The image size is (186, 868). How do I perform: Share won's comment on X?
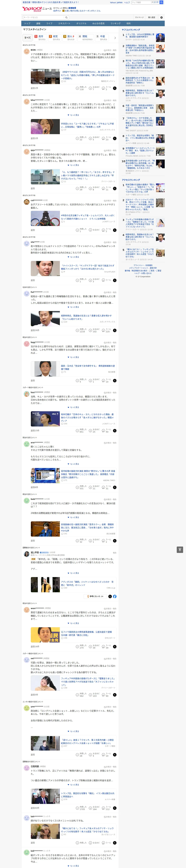click(115, 647)
